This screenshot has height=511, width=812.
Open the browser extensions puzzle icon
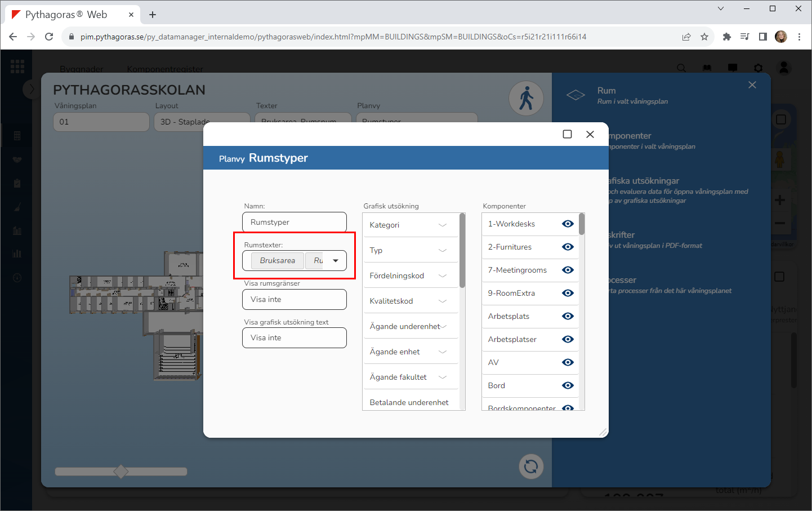(x=726, y=37)
